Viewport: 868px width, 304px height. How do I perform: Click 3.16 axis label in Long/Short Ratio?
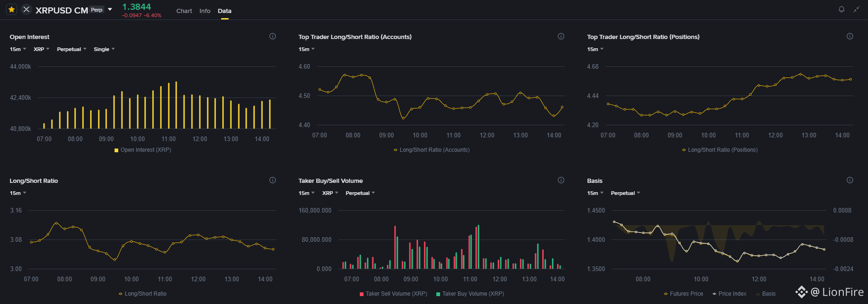[x=16, y=211]
